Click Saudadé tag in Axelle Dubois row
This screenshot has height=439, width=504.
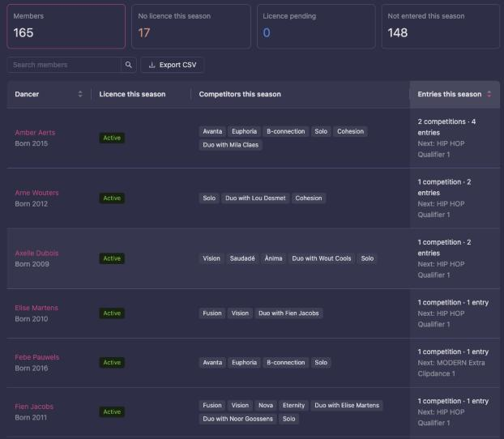242,258
